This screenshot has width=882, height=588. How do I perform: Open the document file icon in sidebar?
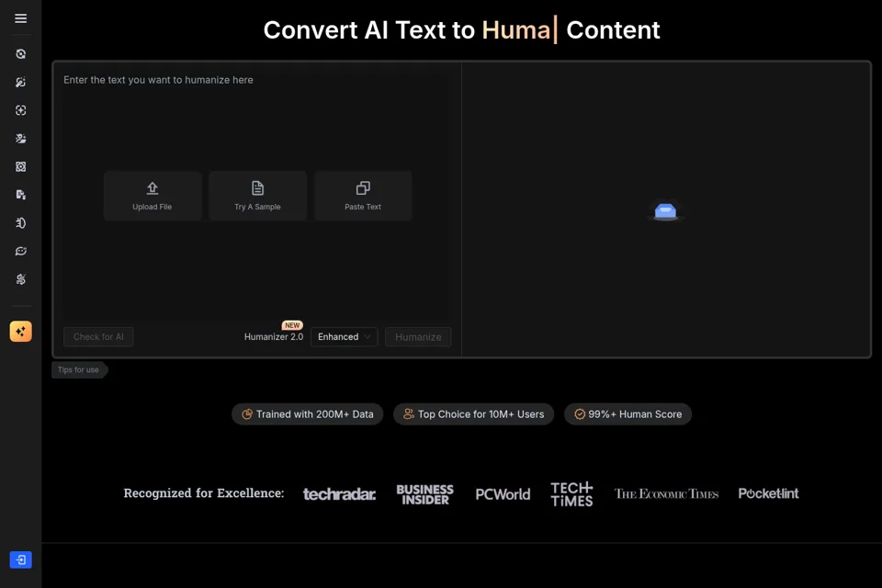coord(21,195)
